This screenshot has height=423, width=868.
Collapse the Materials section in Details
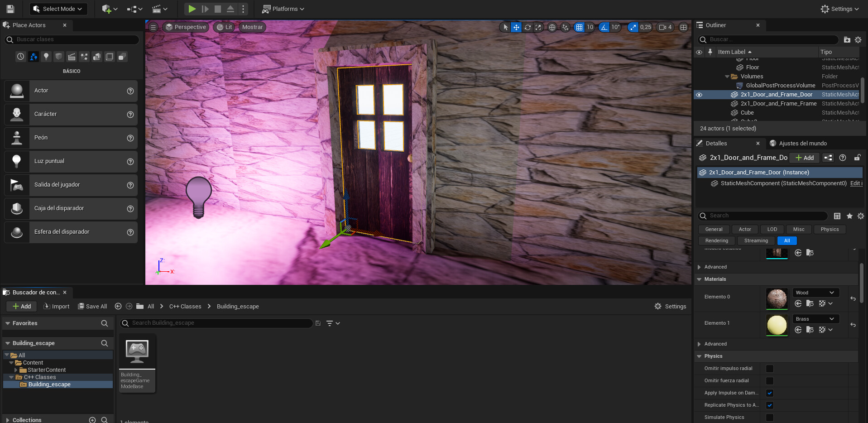pyautogui.click(x=700, y=279)
